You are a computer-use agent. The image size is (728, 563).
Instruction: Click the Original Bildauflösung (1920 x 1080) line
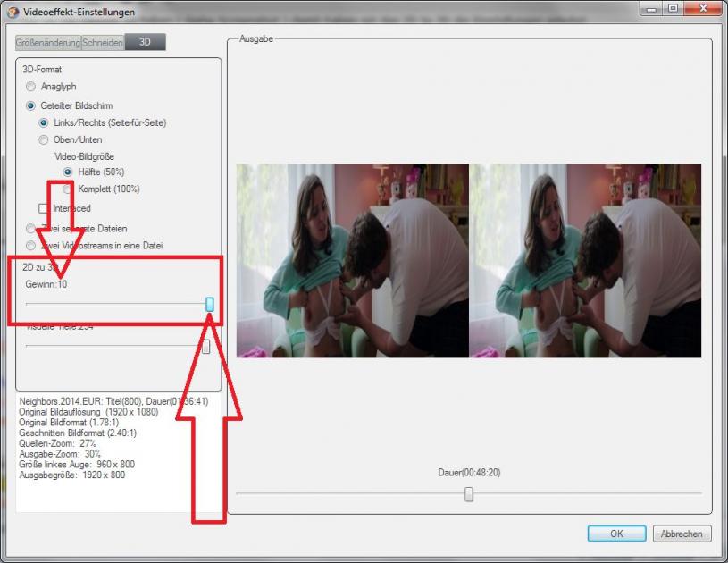(88, 412)
